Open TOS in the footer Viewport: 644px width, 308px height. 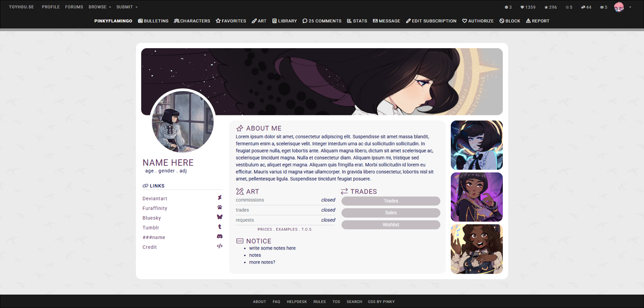336,302
